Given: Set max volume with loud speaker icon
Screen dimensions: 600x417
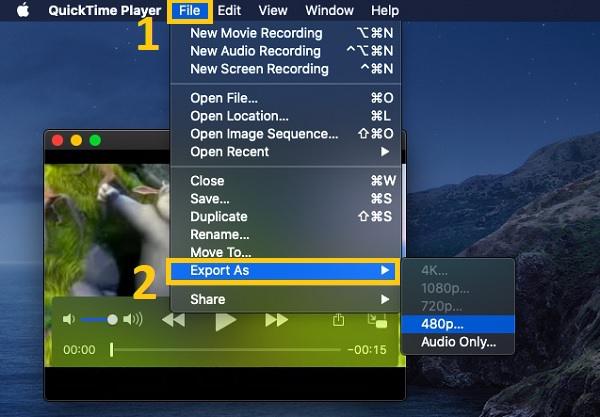Looking at the screenshot, I should pyautogui.click(x=133, y=319).
